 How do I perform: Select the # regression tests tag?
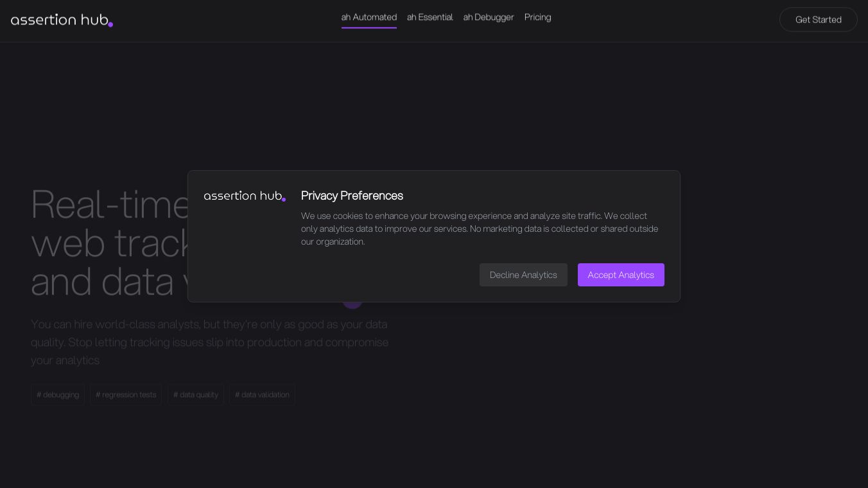(x=126, y=394)
